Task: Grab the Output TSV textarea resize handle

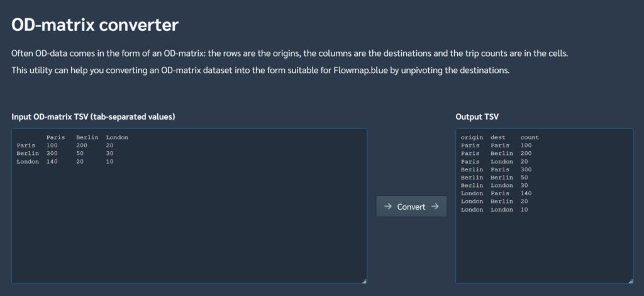Action: click(630, 281)
